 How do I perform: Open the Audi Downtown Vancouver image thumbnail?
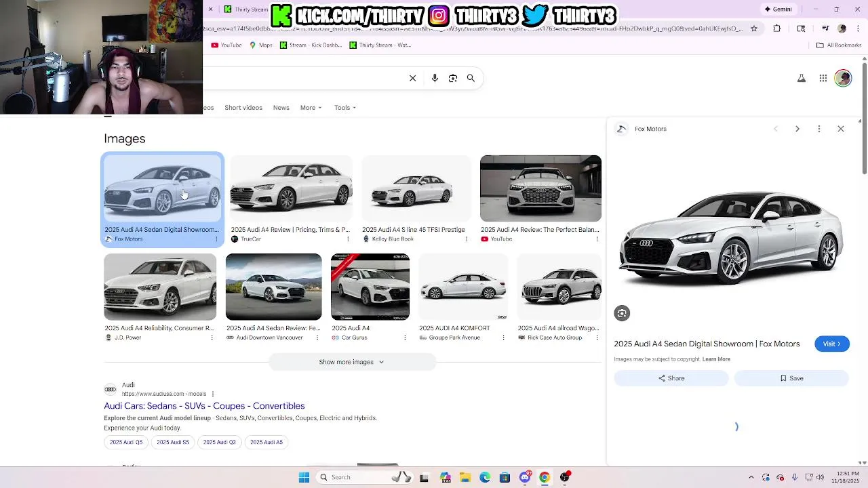pyautogui.click(x=274, y=287)
